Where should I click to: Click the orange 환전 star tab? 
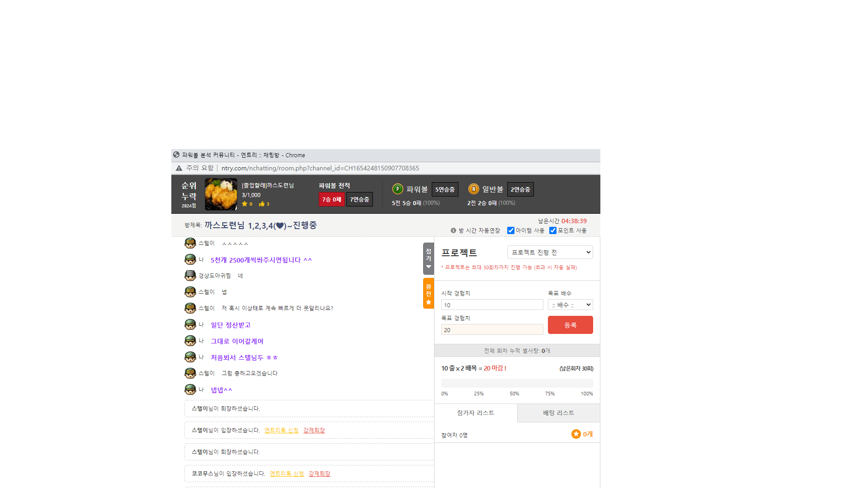429,293
